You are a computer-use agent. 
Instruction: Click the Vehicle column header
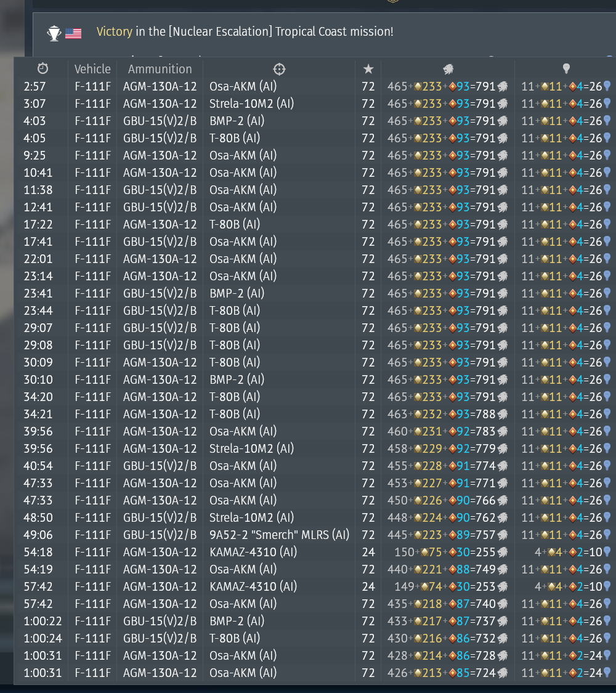(92, 68)
